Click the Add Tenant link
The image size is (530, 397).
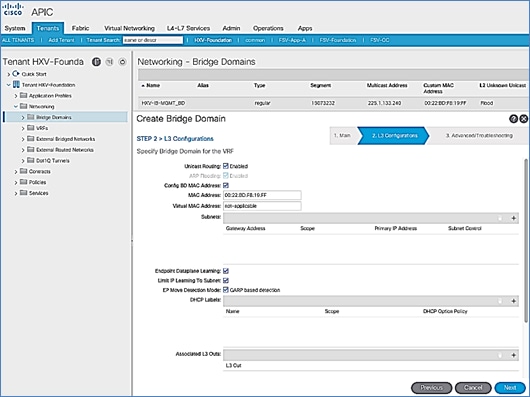pyautogui.click(x=61, y=40)
